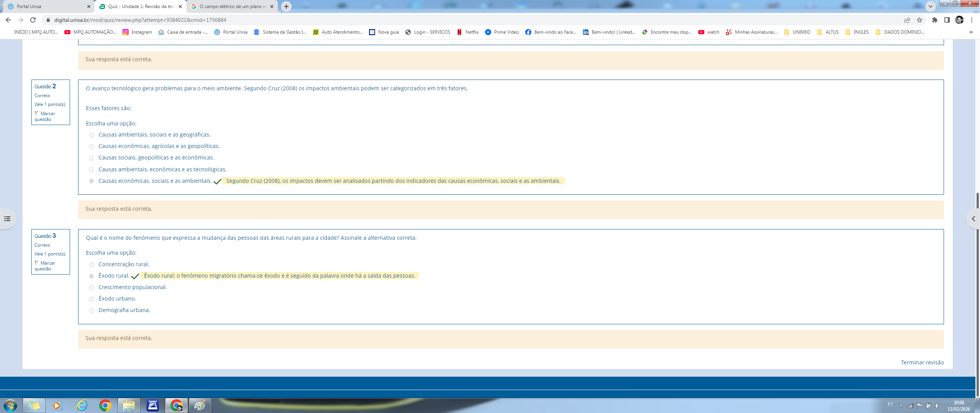Click the page reload icon

(x=33, y=20)
